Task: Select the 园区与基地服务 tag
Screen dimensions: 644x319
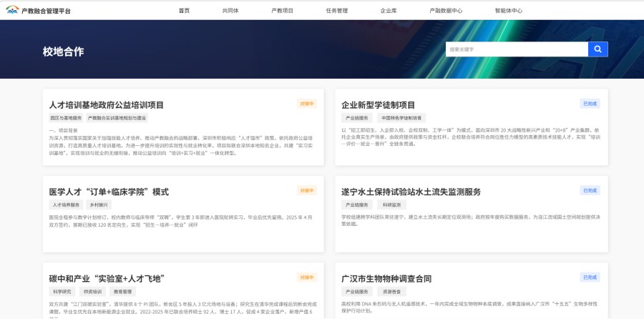Action: click(x=66, y=118)
